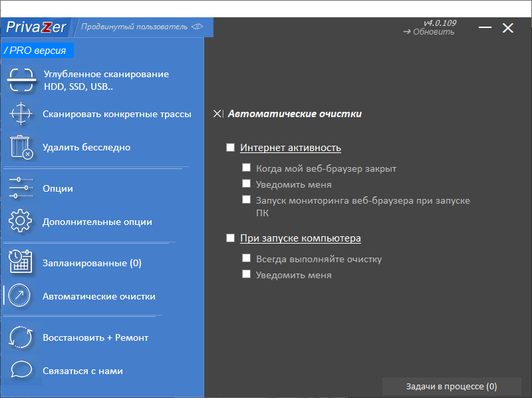Click the crosshair icon for scanning specific traces
The height and width of the screenshot is (398, 532).
click(x=21, y=114)
